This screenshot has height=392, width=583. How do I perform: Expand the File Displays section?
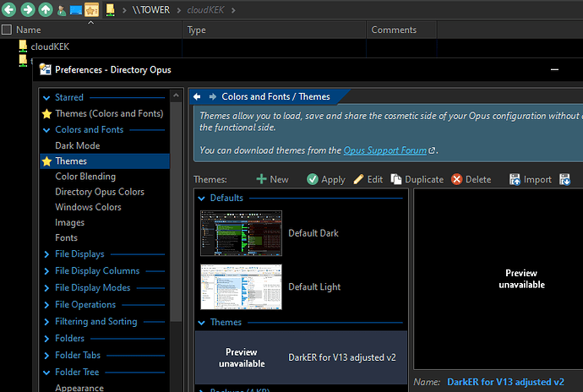[x=46, y=254]
